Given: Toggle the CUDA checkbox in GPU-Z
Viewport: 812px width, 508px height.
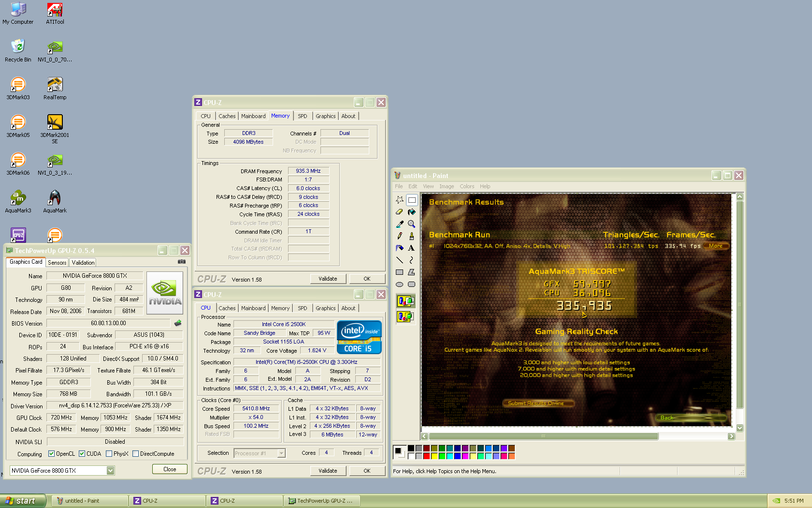Looking at the screenshot, I should (82, 454).
